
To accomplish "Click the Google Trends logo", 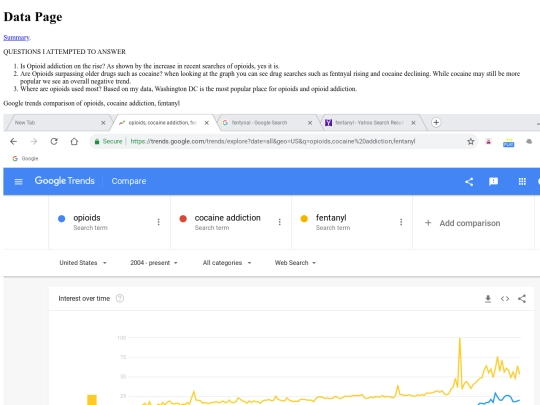I will coord(64,181).
